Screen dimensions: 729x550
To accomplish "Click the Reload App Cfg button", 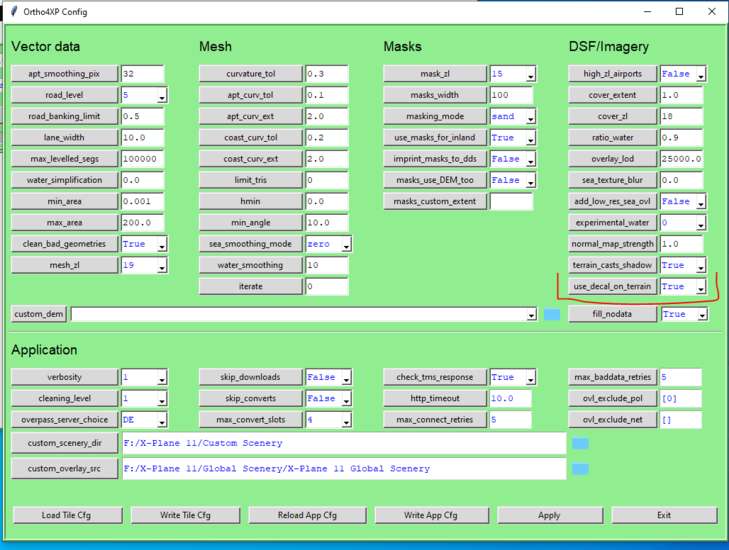I will click(307, 515).
